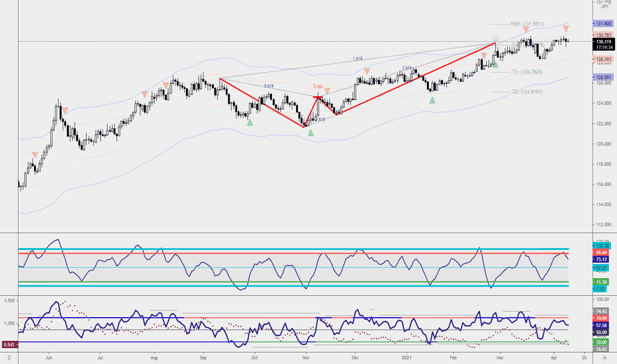Click the gray 26.62 indicator label
Screen dimensions: 617x364
pos(602,349)
